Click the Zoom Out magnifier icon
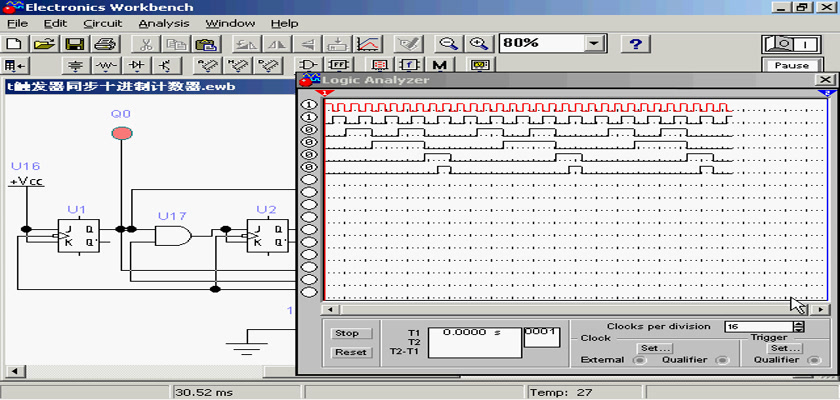 click(x=449, y=44)
